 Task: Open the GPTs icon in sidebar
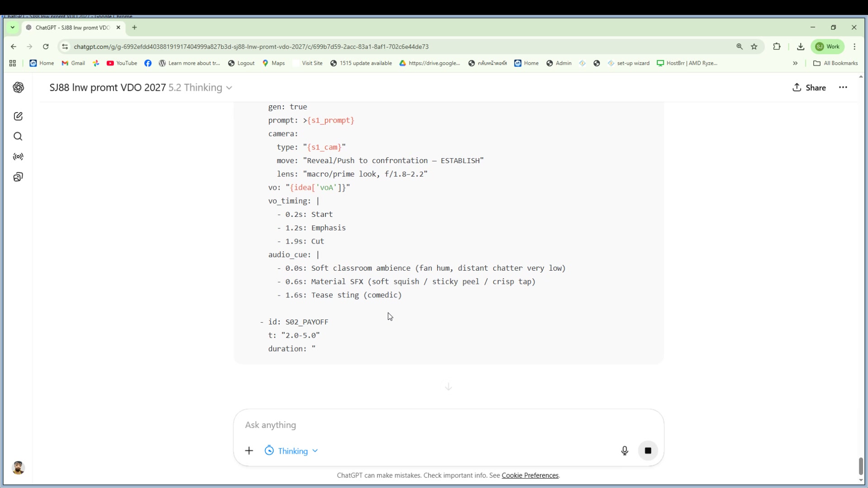click(18, 157)
